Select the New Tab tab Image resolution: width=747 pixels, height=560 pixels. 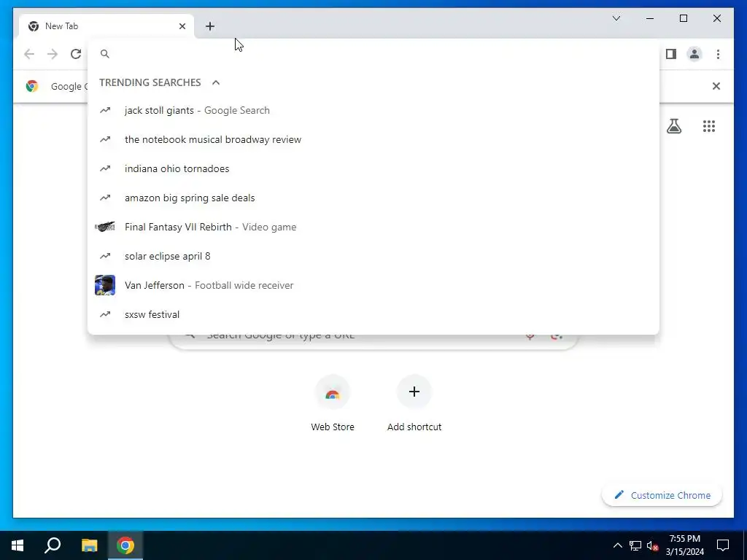coord(107,26)
